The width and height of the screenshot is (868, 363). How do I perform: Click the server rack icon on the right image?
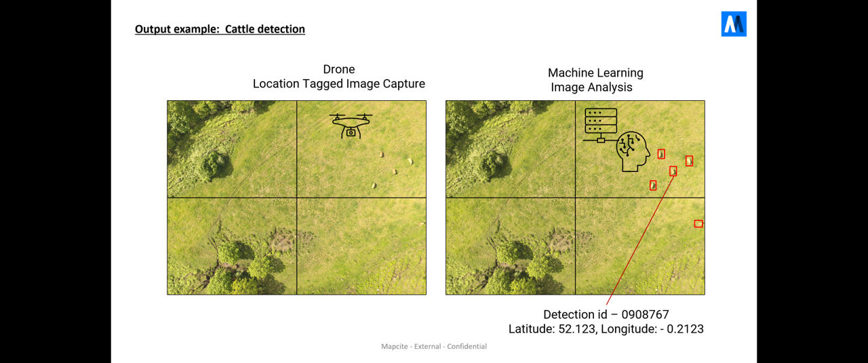[x=601, y=125]
